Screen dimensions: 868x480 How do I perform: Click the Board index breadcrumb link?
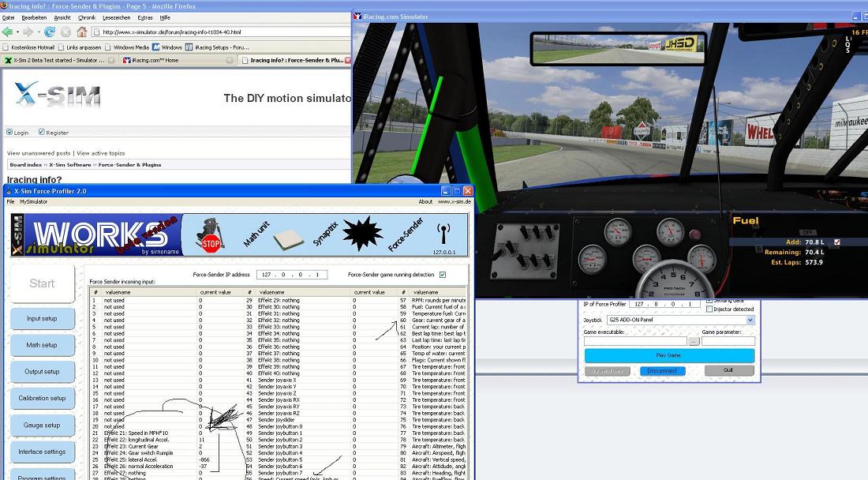[x=26, y=165]
